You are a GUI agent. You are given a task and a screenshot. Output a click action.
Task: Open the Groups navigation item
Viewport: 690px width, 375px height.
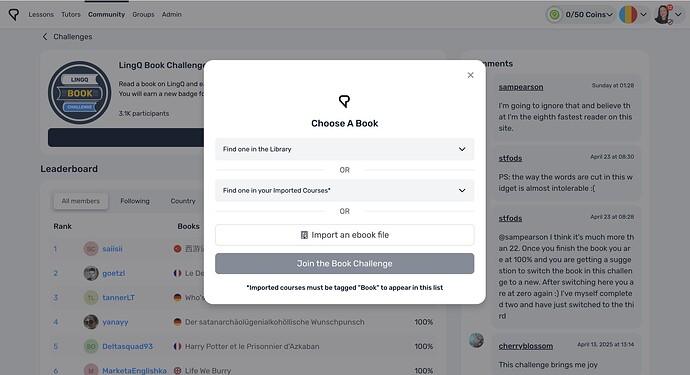143,15
